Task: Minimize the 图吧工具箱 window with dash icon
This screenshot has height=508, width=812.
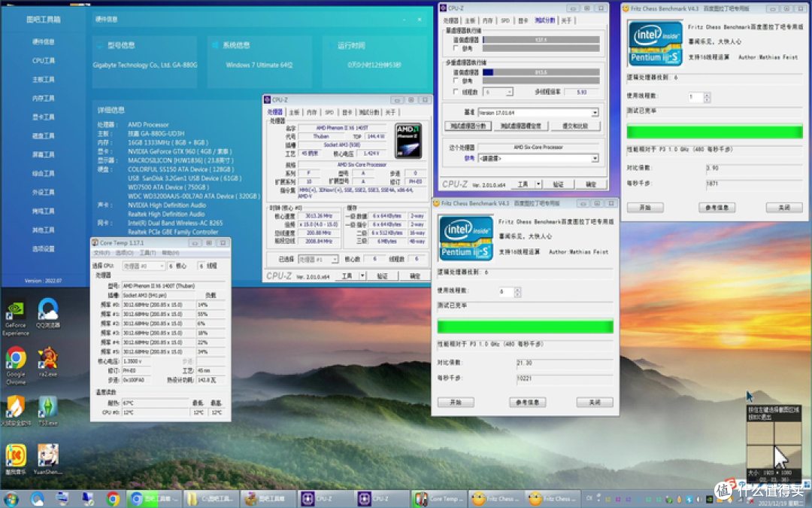Action: (x=404, y=19)
